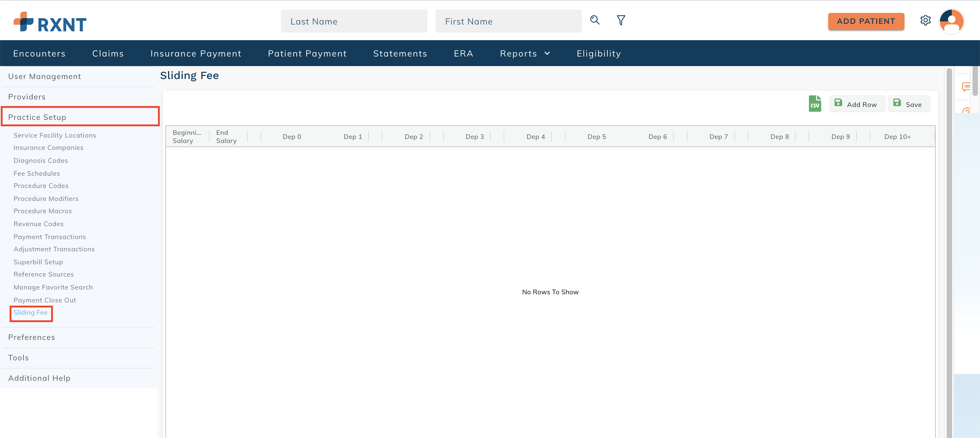Open Adjustment Transactions
Viewport: 980px width, 438px height.
pyautogui.click(x=54, y=249)
